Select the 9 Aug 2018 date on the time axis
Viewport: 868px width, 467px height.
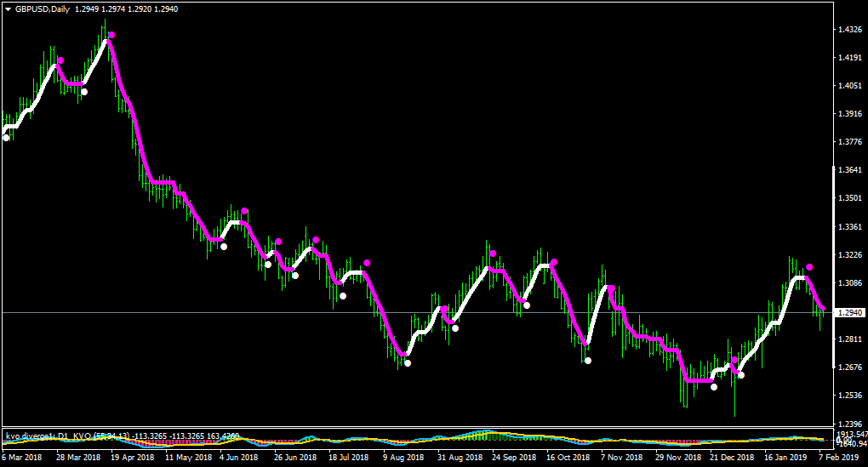pos(403,458)
